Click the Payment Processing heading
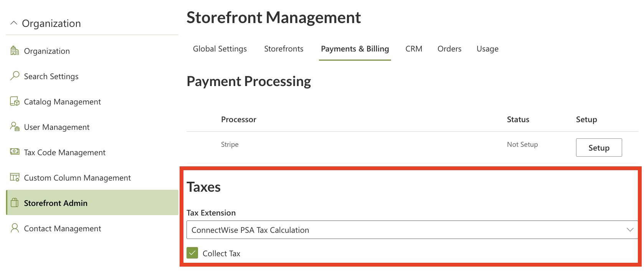Image resolution: width=644 pixels, height=272 pixels. 249,81
